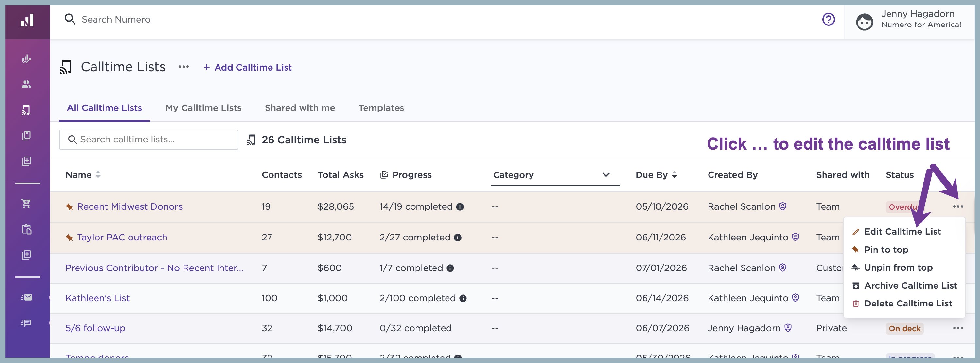Focus the Search calltime lists field
The image size is (980, 363).
[x=149, y=140]
